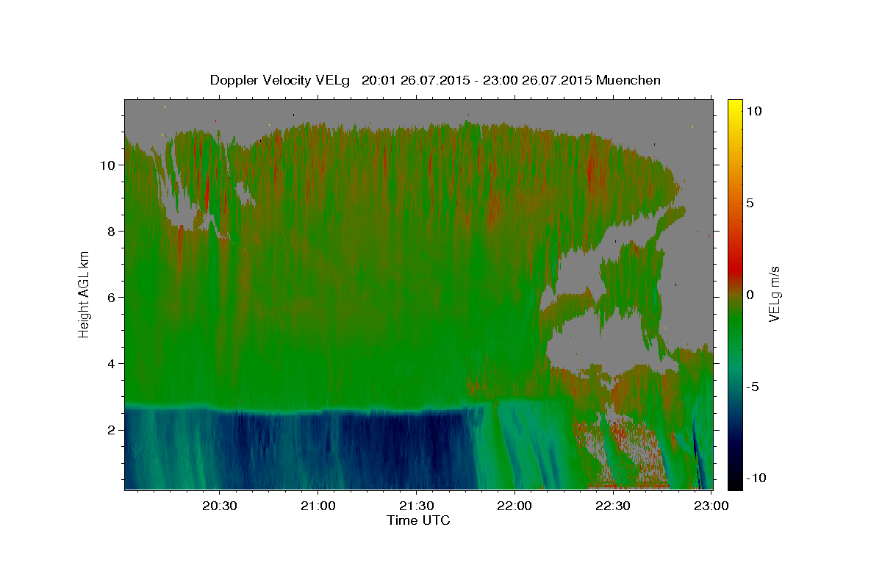Click the height axis '10' label

click(x=109, y=165)
